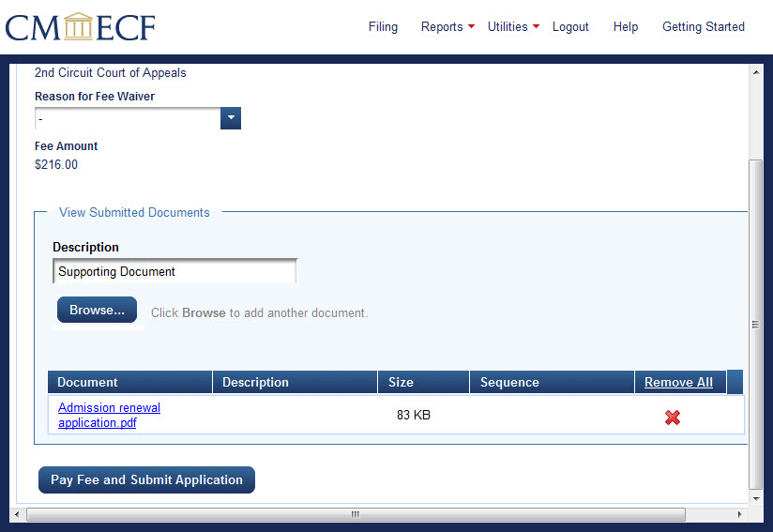Open the Reason for Fee Waiver dropdown
The image size is (773, 532).
coord(231,118)
